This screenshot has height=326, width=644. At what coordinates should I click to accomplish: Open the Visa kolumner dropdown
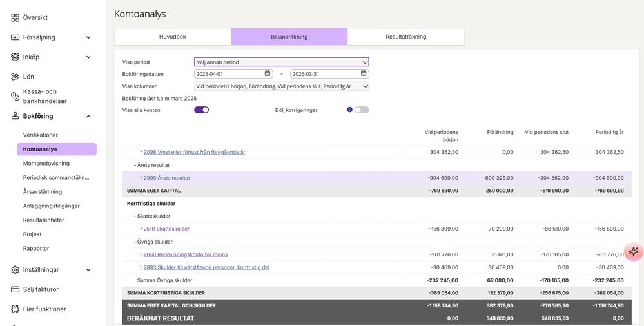(281, 86)
